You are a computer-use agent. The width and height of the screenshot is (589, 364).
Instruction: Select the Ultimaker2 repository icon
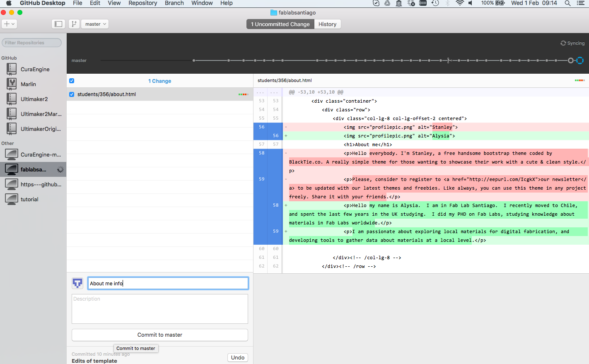click(x=12, y=99)
